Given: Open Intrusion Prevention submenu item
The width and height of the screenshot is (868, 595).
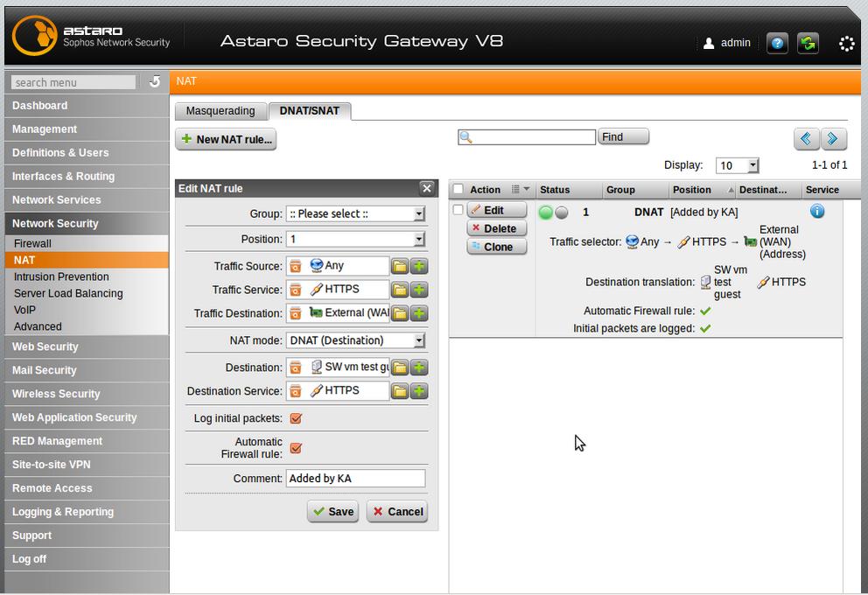Looking at the screenshot, I should 87,276.
